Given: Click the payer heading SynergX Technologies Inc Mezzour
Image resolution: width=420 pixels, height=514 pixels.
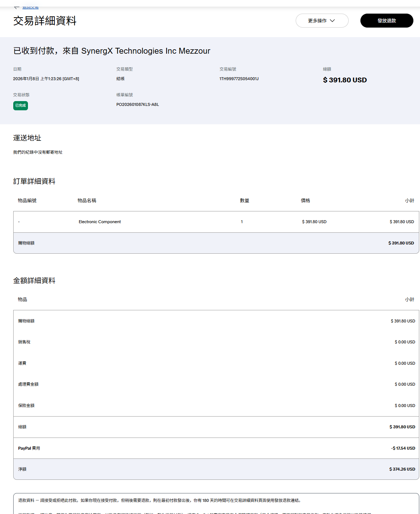Looking at the screenshot, I should point(112,51).
